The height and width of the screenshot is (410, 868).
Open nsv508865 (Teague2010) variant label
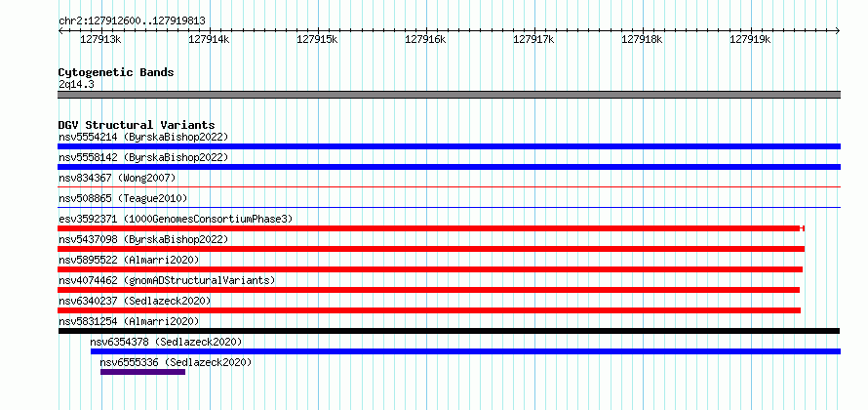click(x=123, y=198)
